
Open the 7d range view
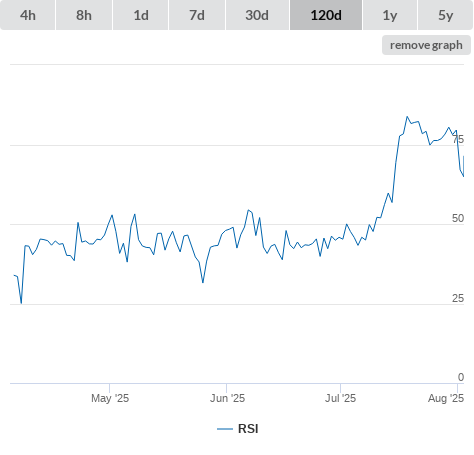197,15
